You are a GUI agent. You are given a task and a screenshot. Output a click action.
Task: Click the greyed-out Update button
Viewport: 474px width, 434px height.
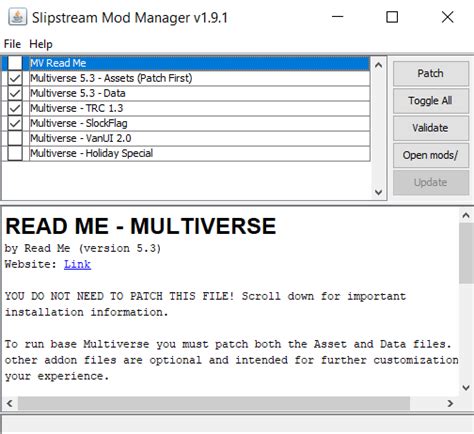coord(431,183)
